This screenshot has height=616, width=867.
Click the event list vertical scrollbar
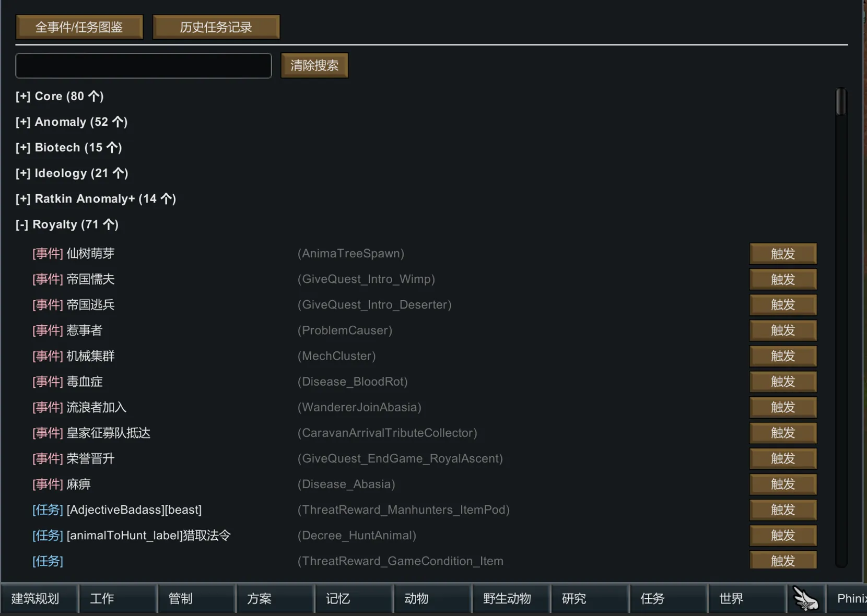coord(840,102)
